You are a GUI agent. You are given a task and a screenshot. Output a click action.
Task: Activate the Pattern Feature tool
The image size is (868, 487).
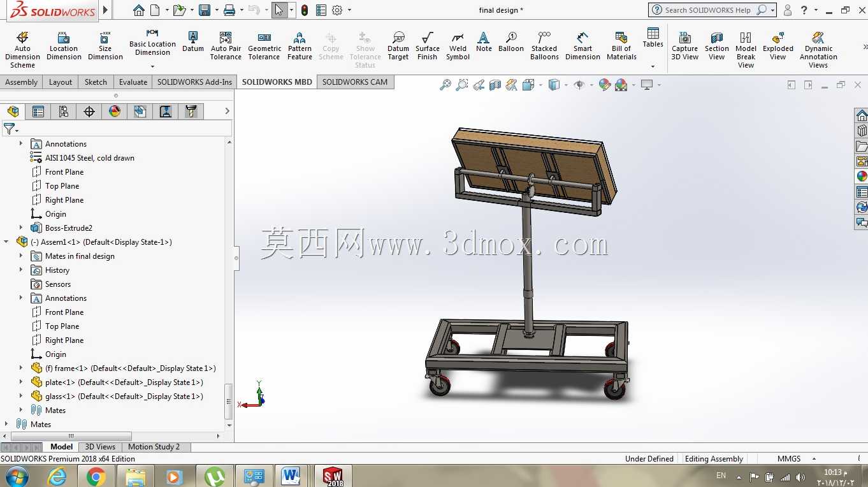pyautogui.click(x=300, y=46)
